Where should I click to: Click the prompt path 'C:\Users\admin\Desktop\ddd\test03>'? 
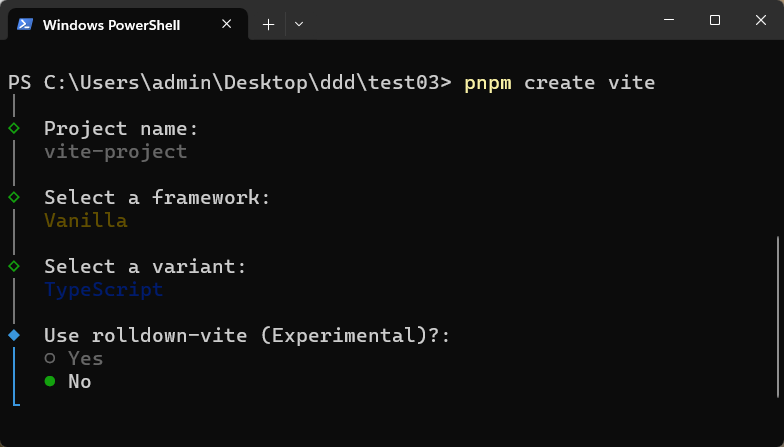(x=248, y=82)
